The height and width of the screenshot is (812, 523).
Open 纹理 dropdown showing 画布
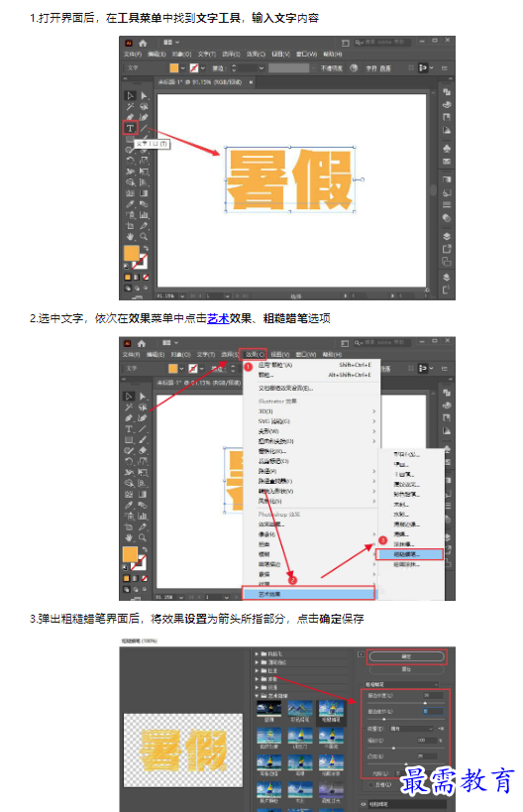click(411, 728)
